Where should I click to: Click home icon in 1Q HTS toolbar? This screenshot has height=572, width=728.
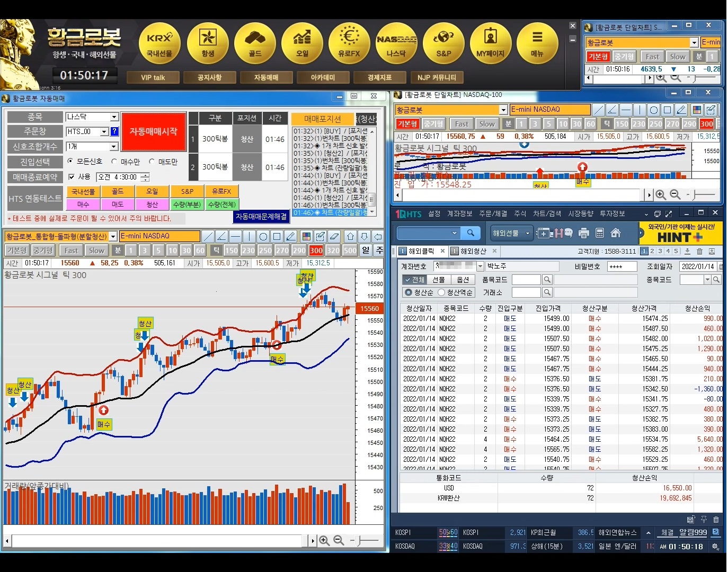pyautogui.click(x=616, y=233)
